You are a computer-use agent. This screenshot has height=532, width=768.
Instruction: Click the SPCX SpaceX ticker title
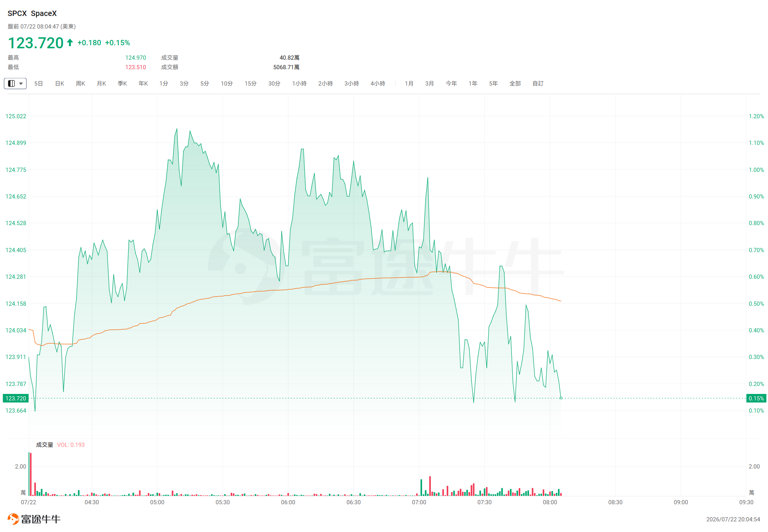(32, 14)
